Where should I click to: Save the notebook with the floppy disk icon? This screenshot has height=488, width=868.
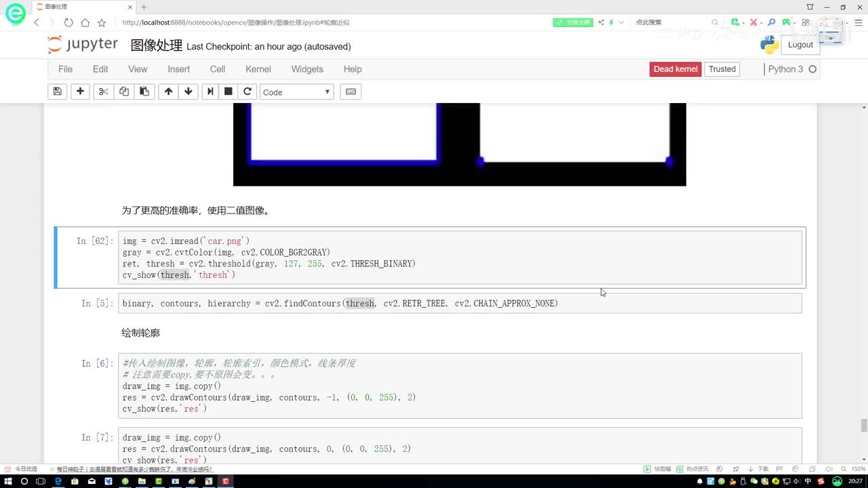click(58, 91)
